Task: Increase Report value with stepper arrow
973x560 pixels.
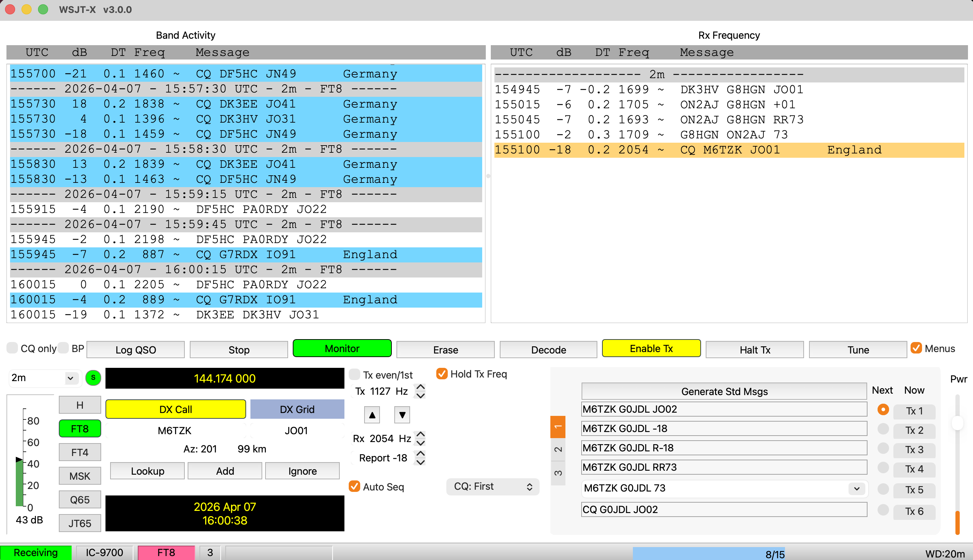Action: [x=421, y=454]
